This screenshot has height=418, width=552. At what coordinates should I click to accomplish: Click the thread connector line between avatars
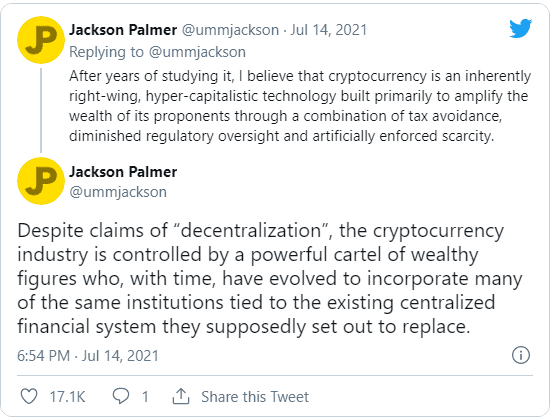pyautogui.click(x=41, y=110)
